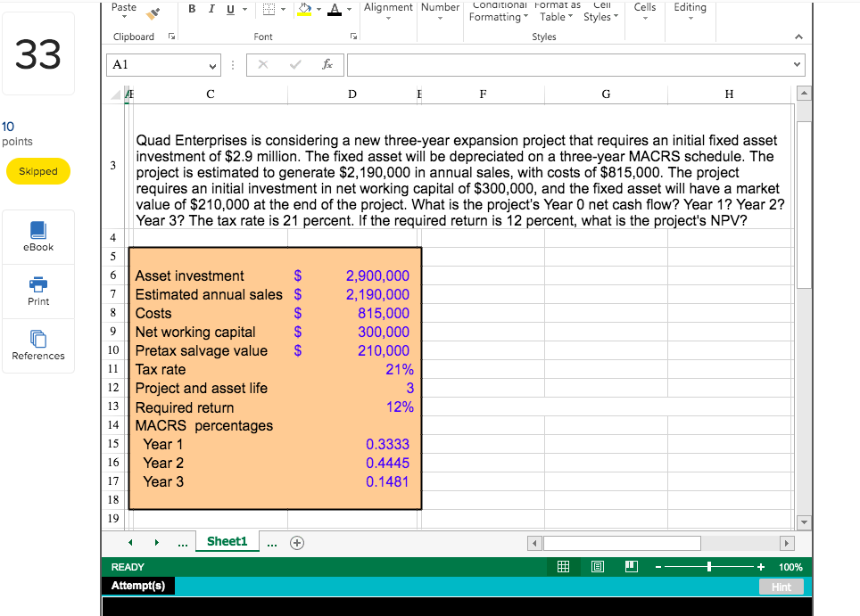860x616 pixels.
Task: Open the References resource
Action: (x=37, y=345)
